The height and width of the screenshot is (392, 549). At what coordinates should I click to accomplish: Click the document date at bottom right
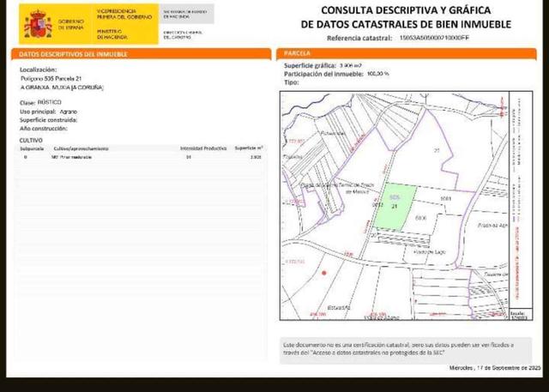click(x=495, y=368)
